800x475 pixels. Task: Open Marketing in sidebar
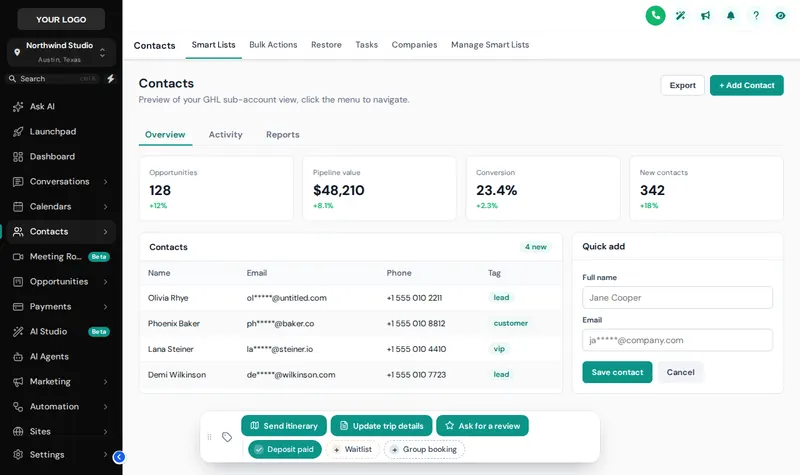(61, 381)
